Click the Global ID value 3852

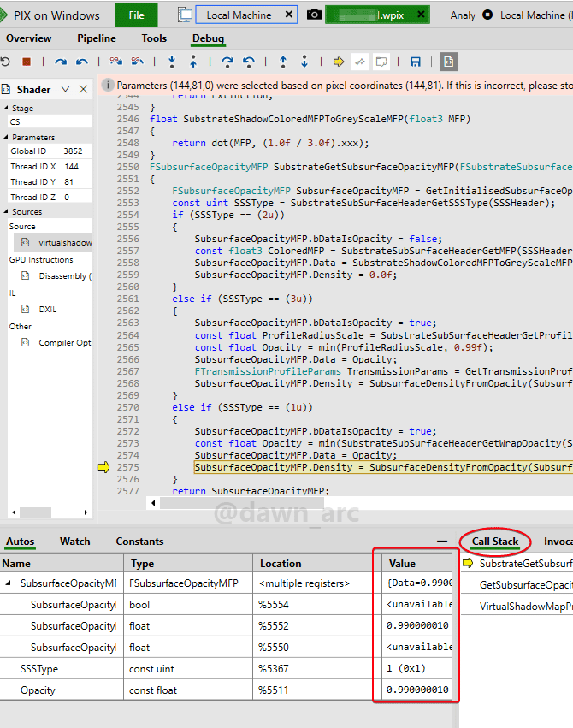tap(73, 151)
